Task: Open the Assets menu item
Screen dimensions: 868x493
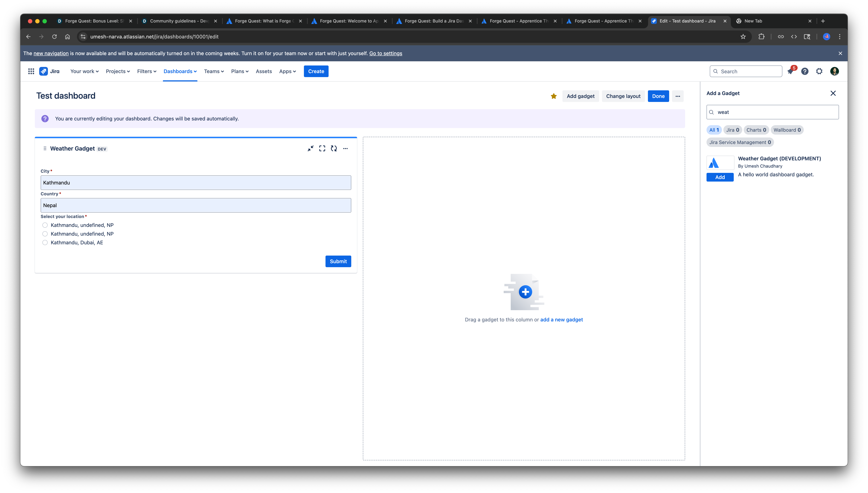Action: [x=263, y=71]
